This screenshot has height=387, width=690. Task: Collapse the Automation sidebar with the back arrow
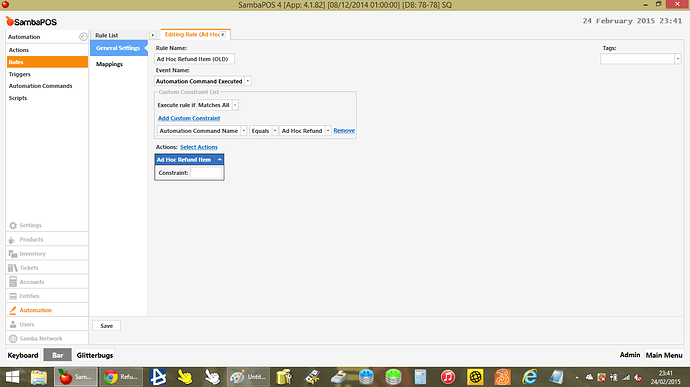[83, 37]
